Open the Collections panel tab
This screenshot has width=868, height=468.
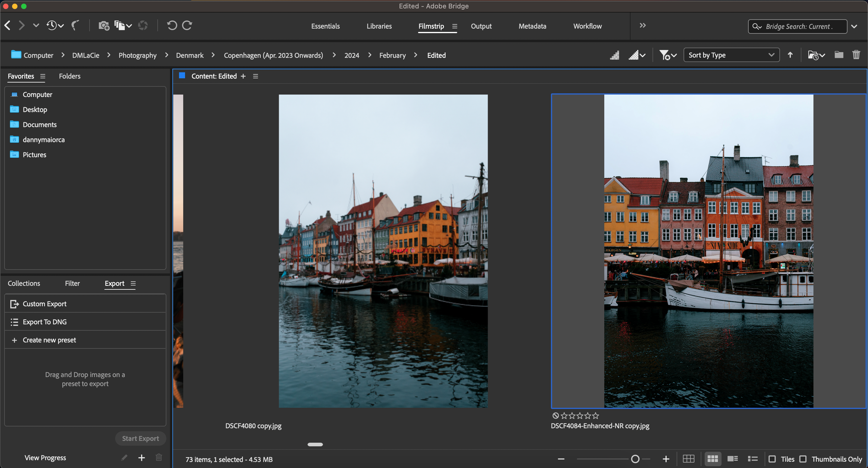click(x=24, y=283)
